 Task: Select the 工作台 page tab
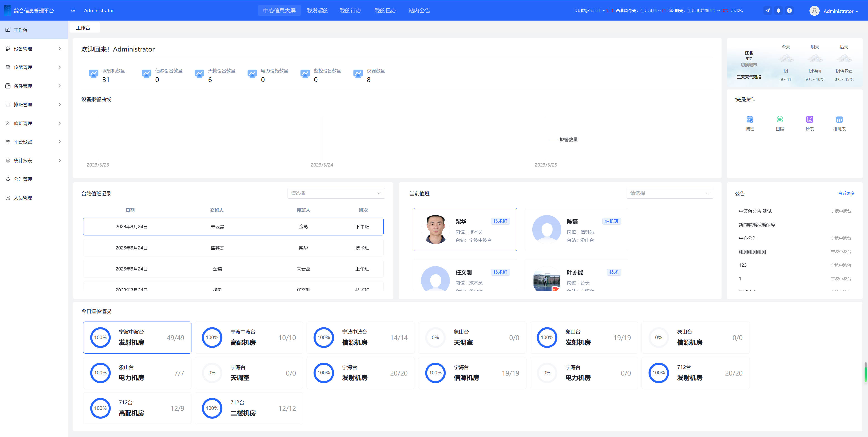click(x=83, y=28)
